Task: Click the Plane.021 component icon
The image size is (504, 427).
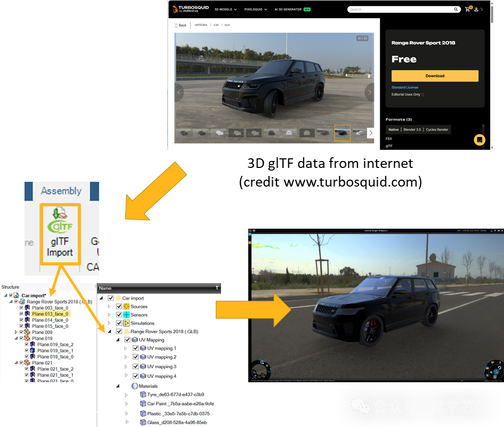Action: click(27, 362)
